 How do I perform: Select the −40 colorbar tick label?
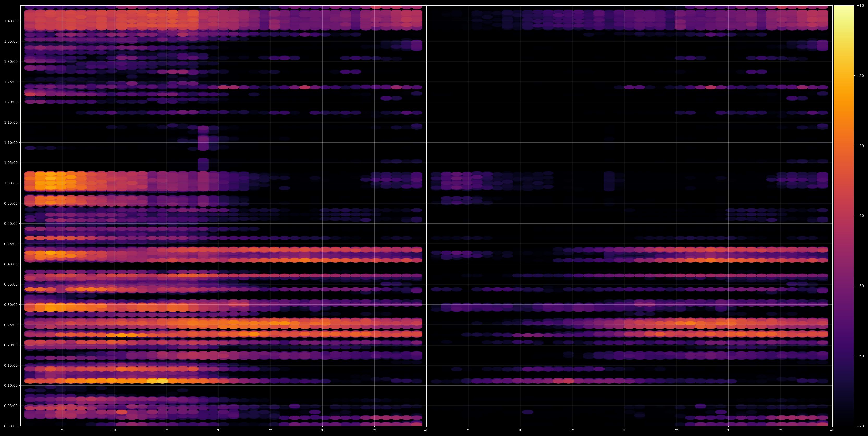point(860,216)
